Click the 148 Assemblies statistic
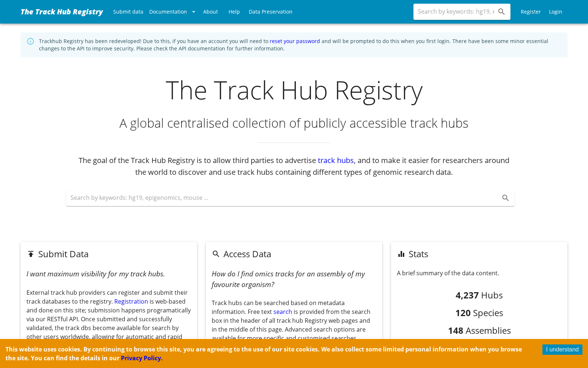This screenshot has width=588, height=368. point(479,330)
